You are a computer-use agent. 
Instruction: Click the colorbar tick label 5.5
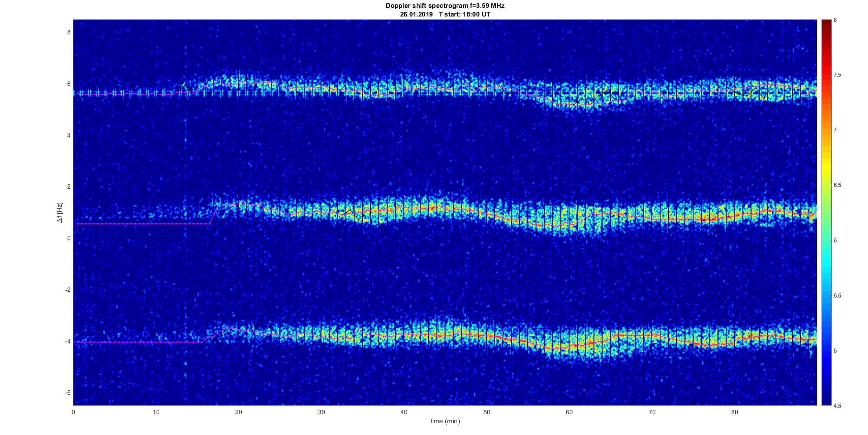click(x=838, y=295)
